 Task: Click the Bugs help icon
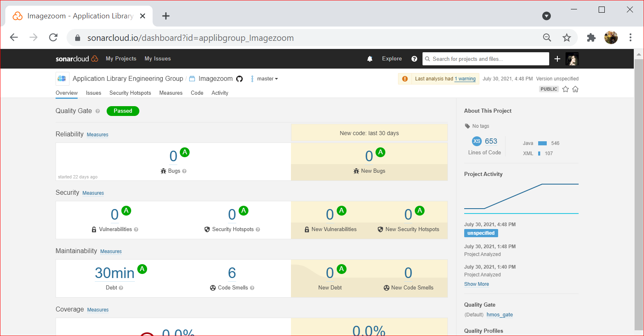(184, 171)
